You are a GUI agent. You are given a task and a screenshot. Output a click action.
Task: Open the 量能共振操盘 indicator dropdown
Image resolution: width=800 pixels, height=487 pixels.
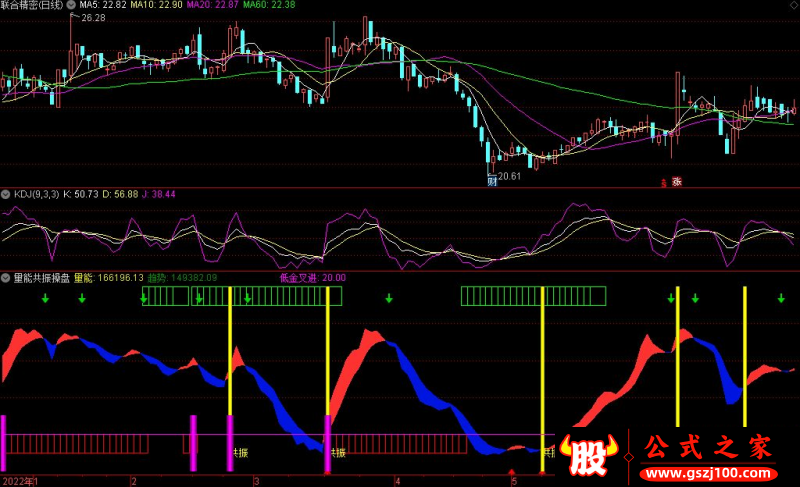6,277
